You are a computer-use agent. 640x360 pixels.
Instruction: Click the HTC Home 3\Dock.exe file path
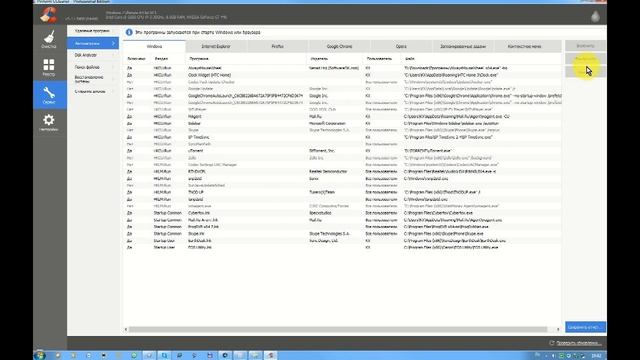point(451,75)
